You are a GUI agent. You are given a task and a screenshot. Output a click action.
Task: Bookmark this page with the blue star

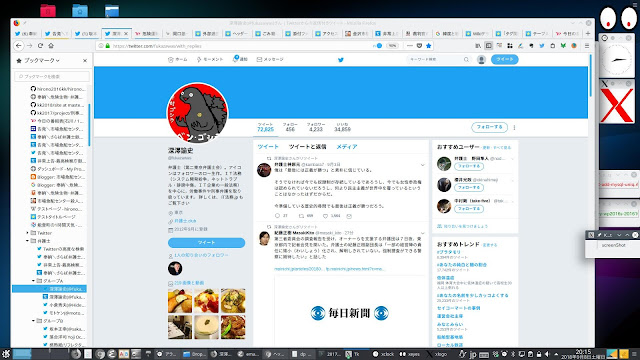point(429,46)
